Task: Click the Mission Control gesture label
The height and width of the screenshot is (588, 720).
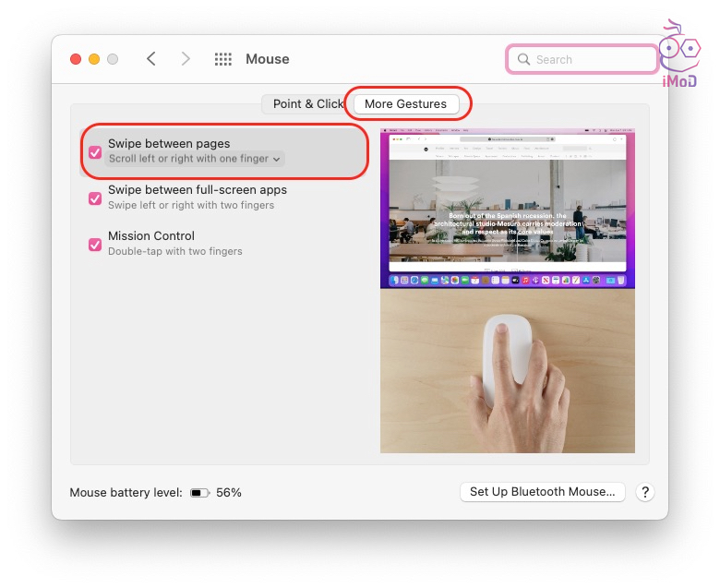Action: (x=151, y=236)
